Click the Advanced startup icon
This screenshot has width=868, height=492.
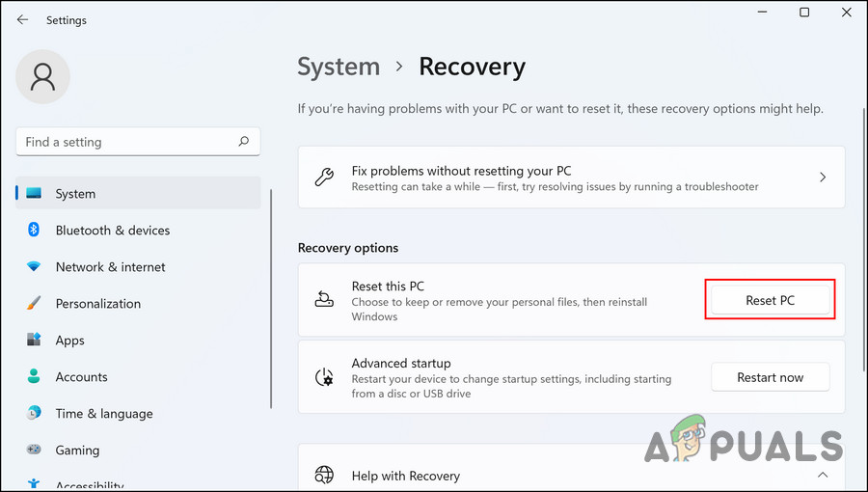pyautogui.click(x=324, y=377)
